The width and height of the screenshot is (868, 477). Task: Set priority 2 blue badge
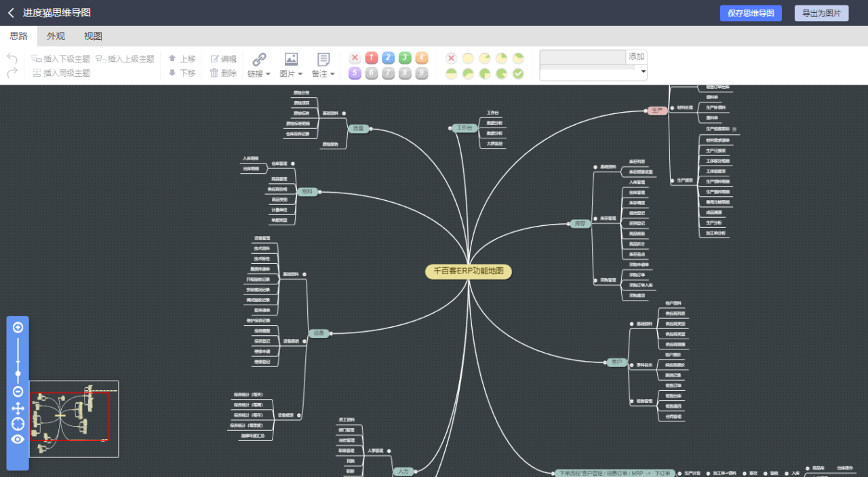tap(388, 58)
